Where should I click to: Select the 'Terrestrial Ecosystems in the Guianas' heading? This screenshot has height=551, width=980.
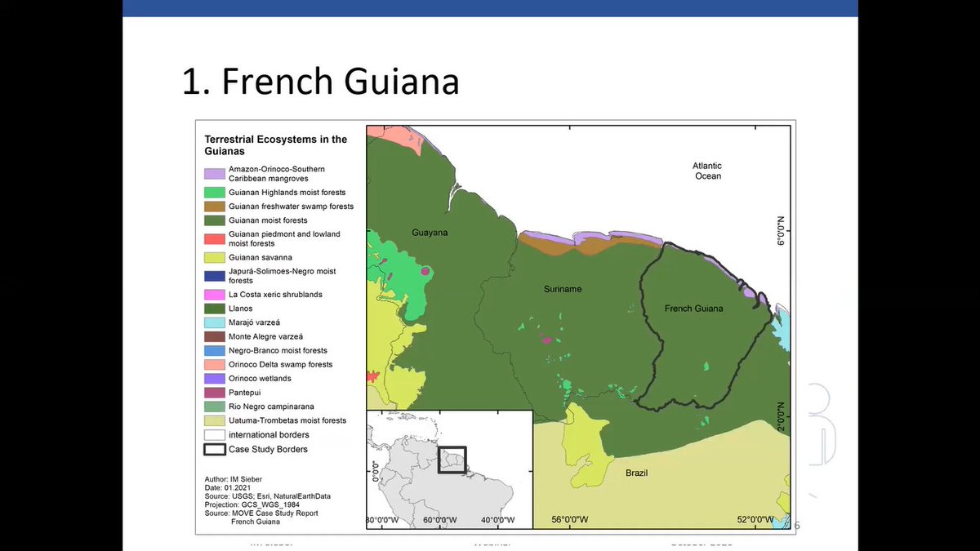coord(275,145)
